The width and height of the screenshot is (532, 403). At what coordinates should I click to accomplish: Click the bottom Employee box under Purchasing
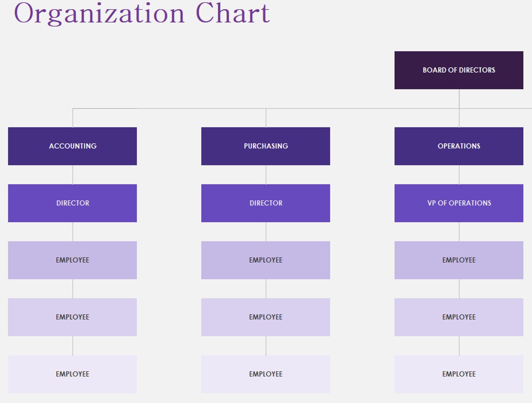[266, 374]
